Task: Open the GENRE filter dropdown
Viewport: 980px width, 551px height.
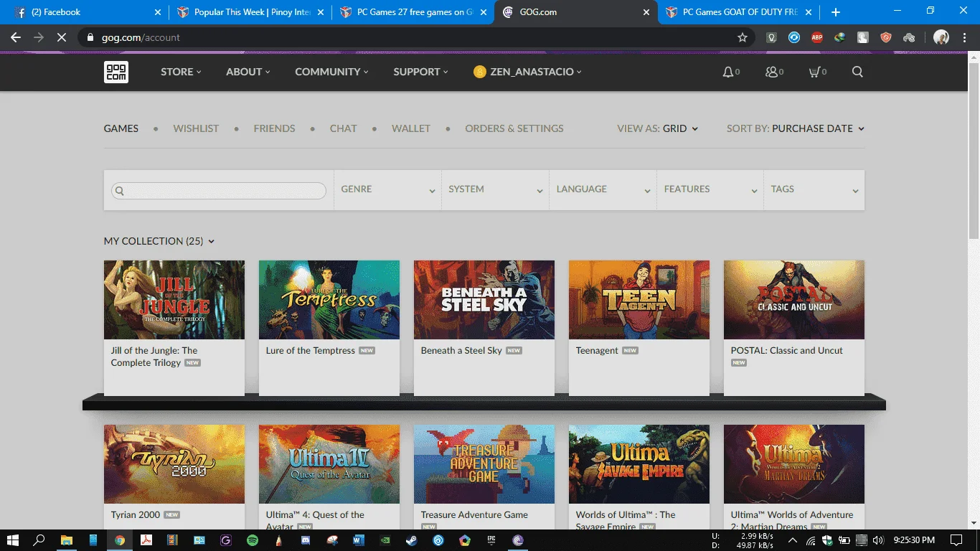Action: [387, 189]
